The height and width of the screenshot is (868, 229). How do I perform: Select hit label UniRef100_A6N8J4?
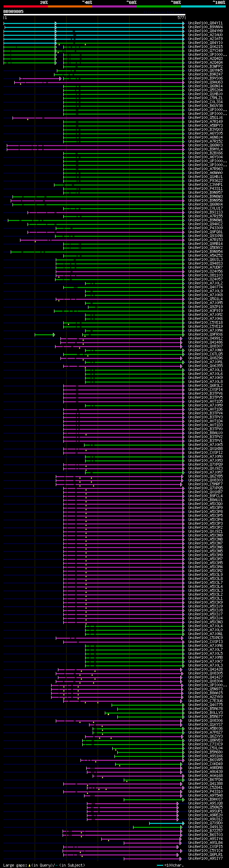click(205, 137)
